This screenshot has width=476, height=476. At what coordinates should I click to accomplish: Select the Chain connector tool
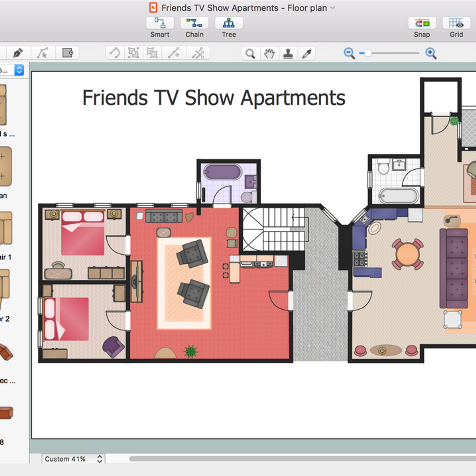click(x=194, y=23)
